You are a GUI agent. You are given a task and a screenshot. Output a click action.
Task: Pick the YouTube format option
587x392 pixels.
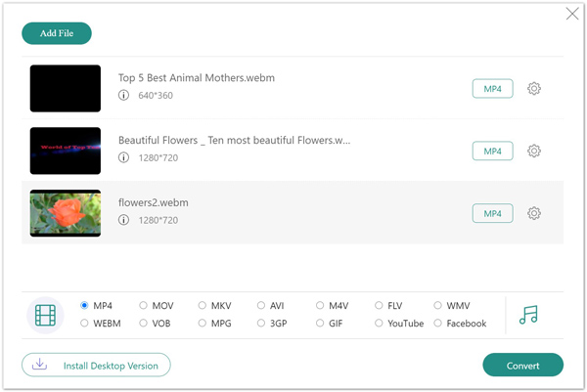(x=380, y=324)
